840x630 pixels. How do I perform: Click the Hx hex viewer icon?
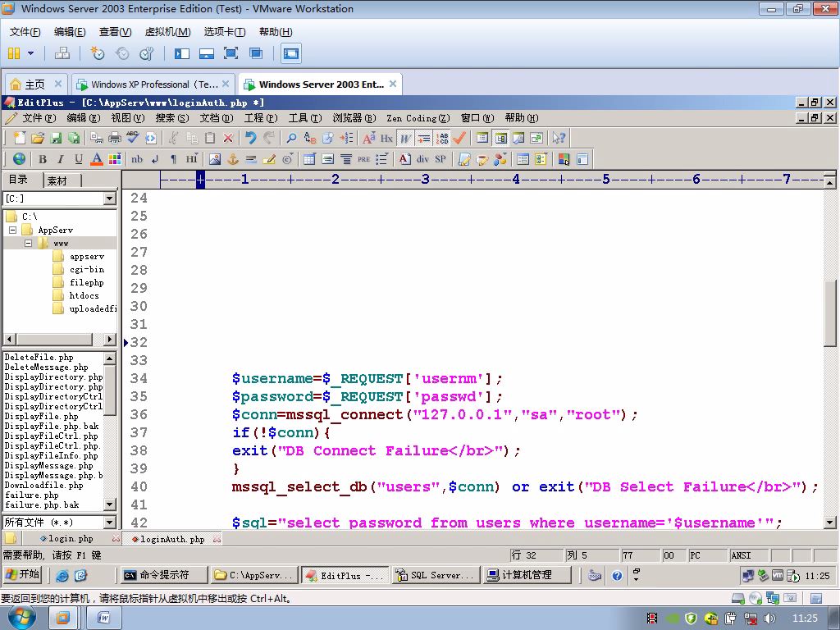pyautogui.click(x=387, y=138)
